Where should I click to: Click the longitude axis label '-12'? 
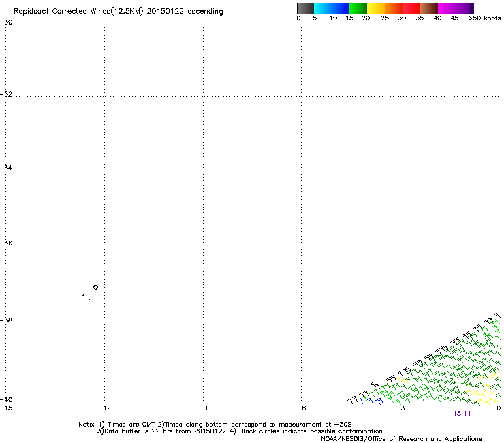pos(104,408)
